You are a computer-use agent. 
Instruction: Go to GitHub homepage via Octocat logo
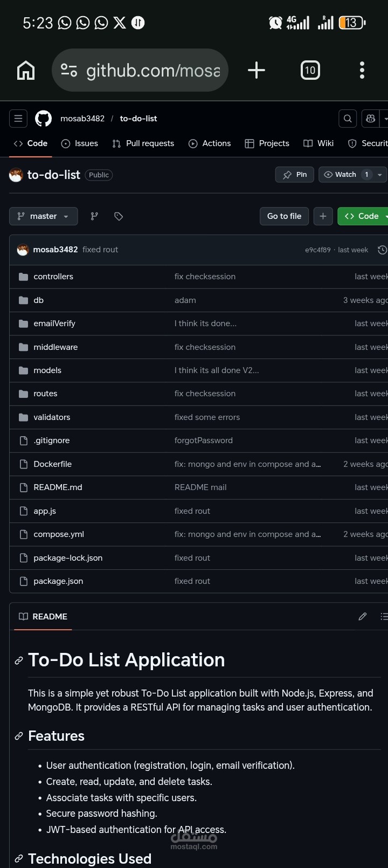click(44, 119)
